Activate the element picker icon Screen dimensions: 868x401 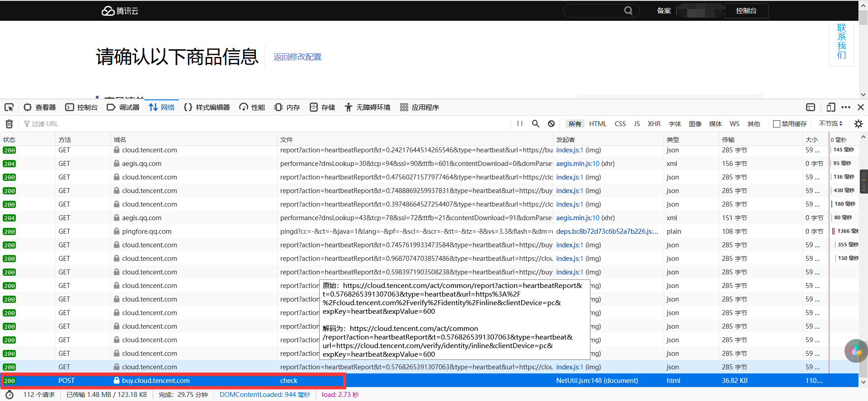(9, 107)
